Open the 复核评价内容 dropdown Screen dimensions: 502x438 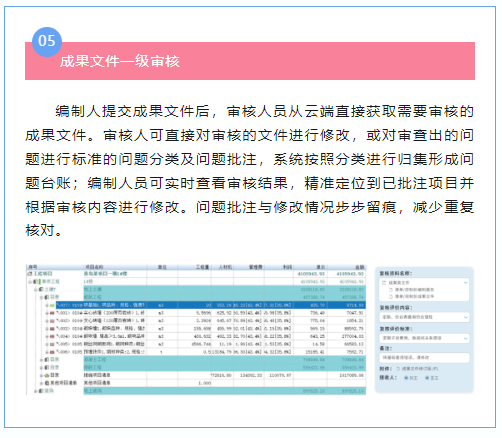click(x=424, y=317)
